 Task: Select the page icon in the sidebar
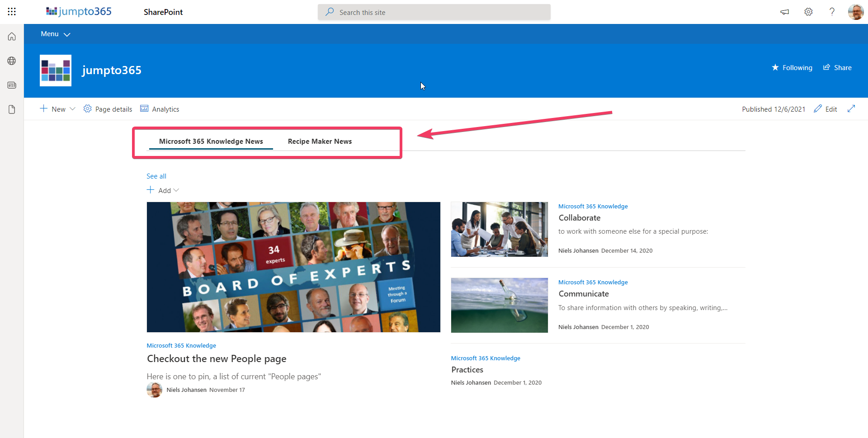[11, 109]
